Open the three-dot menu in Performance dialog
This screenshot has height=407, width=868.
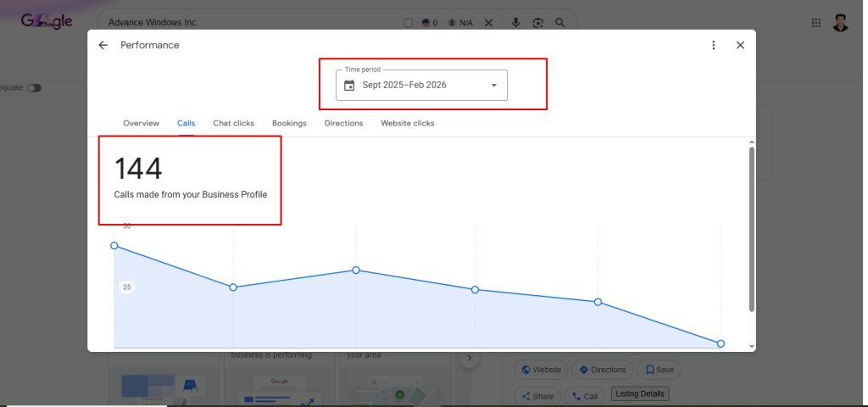(x=714, y=46)
